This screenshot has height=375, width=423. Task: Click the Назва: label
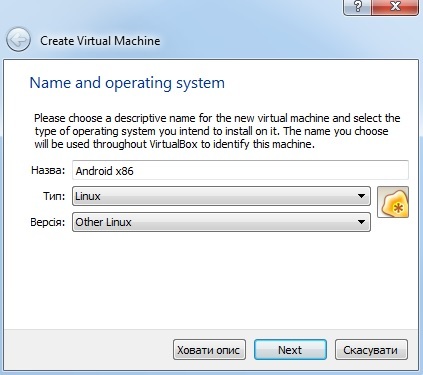coord(48,170)
